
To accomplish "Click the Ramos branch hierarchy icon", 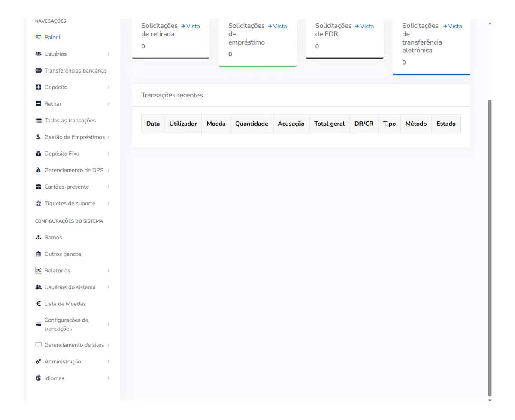I will pos(38,238).
